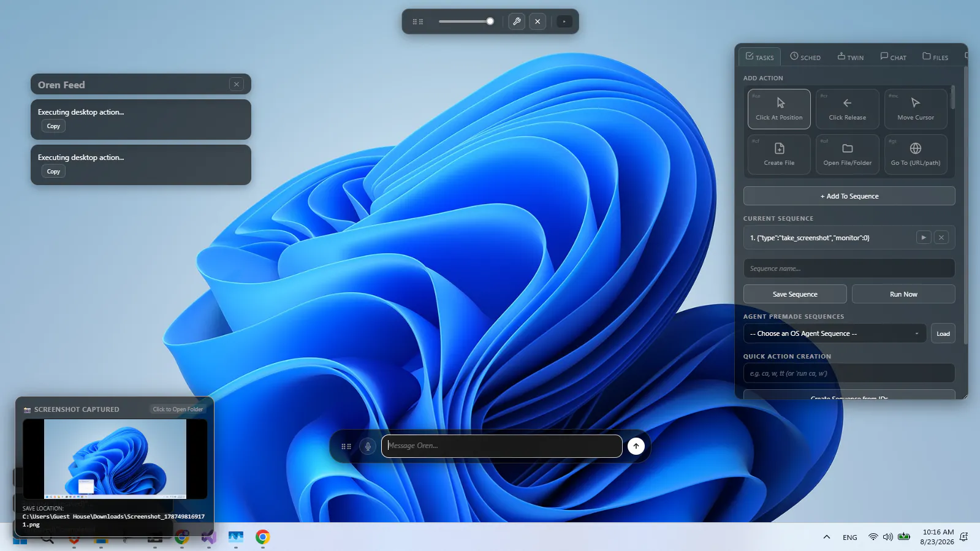Open the notification center icon
The width and height of the screenshot is (980, 551).
coord(964,537)
